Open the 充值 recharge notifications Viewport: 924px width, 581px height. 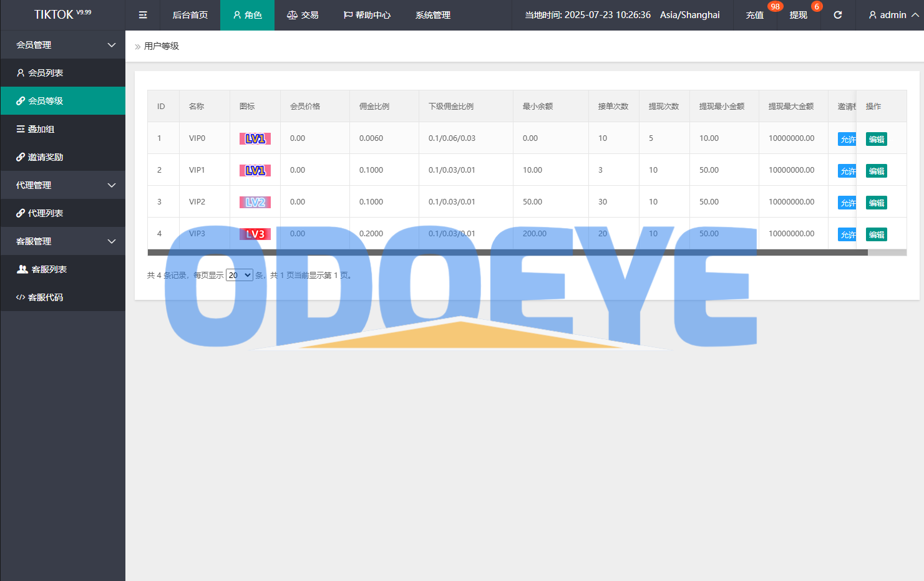(x=755, y=15)
